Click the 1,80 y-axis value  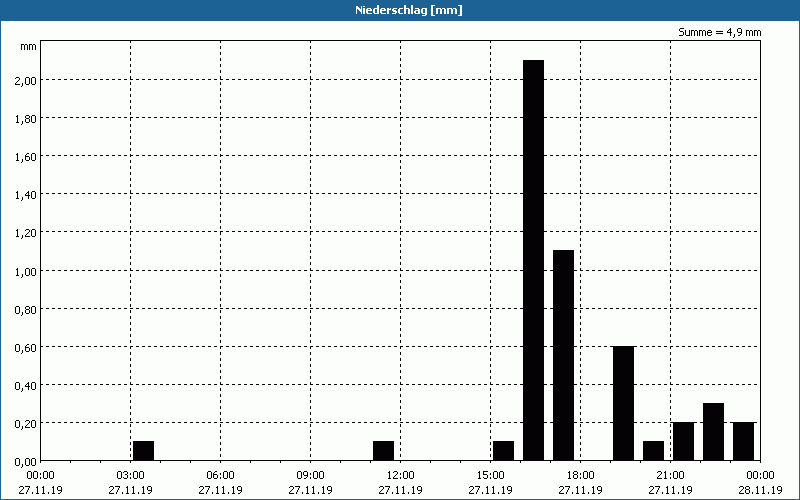(x=26, y=118)
